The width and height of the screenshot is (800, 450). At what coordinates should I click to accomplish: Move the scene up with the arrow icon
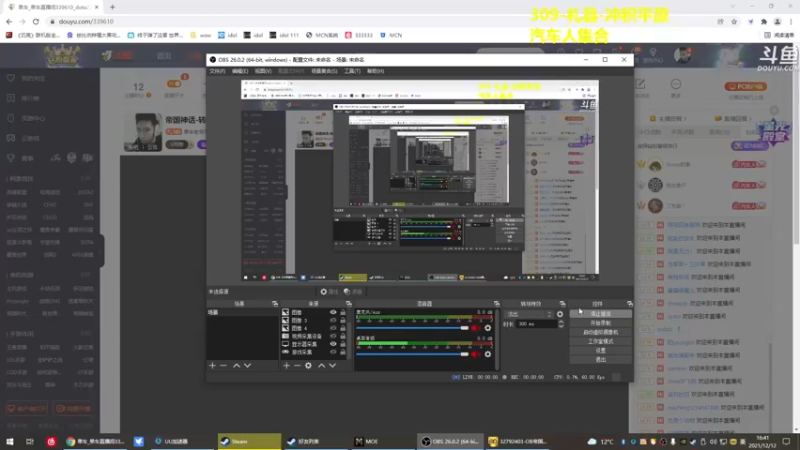(x=236, y=366)
